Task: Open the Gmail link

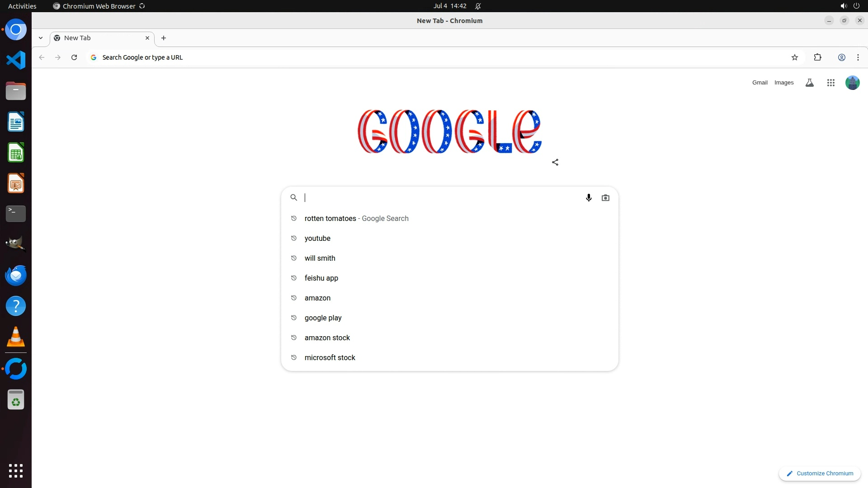Action: [x=759, y=83]
